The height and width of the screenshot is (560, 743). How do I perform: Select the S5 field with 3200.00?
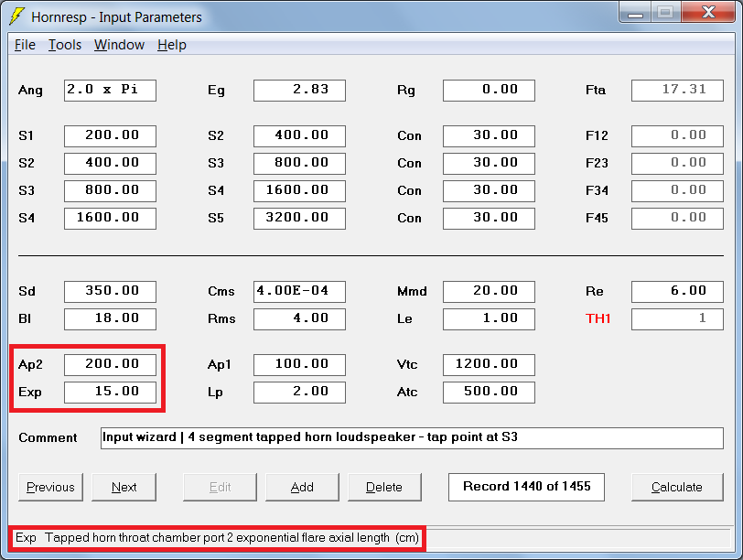point(299,219)
